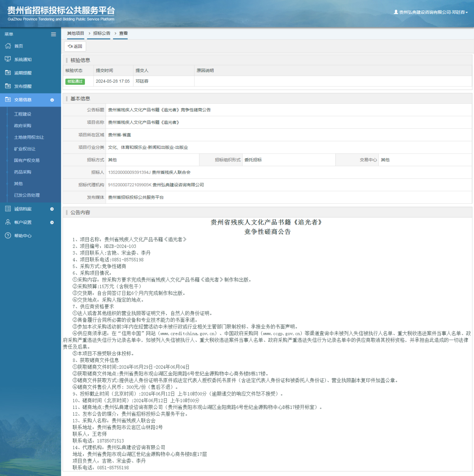Select 政府采购 submenu item
The width and height of the screenshot is (474, 476).
click(23, 126)
